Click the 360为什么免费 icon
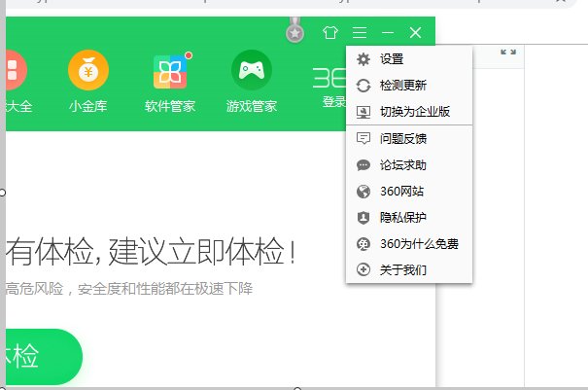This screenshot has width=588, height=390. pos(363,244)
